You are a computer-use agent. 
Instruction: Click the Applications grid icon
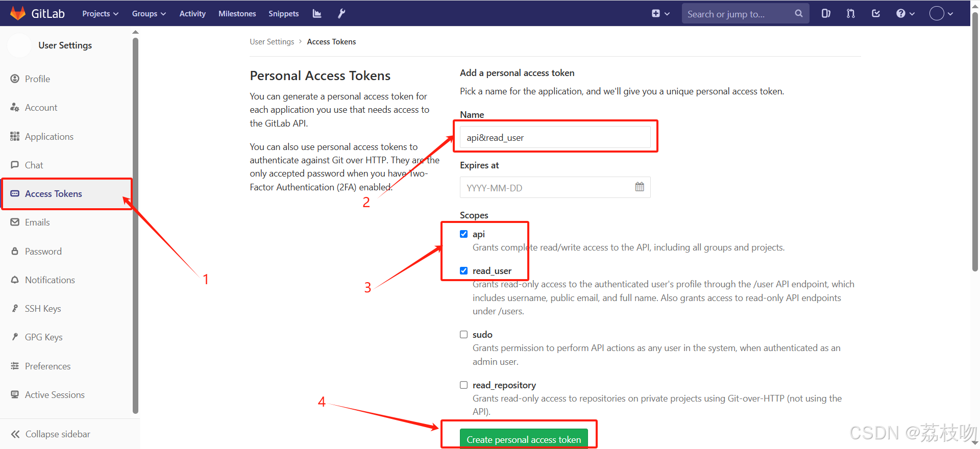point(15,136)
